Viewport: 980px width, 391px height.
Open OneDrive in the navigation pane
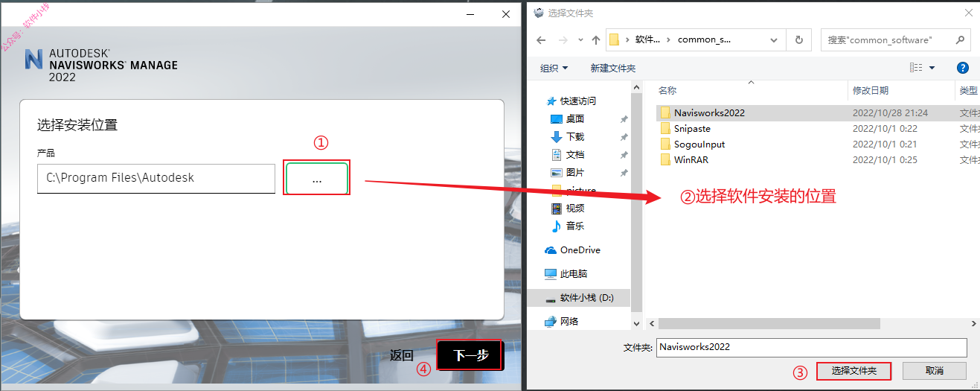[x=580, y=250]
